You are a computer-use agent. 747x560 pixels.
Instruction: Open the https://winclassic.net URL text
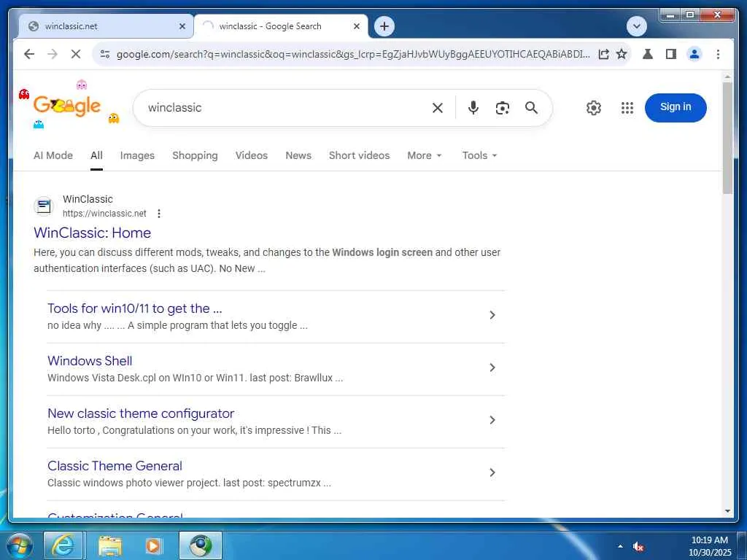coord(104,214)
